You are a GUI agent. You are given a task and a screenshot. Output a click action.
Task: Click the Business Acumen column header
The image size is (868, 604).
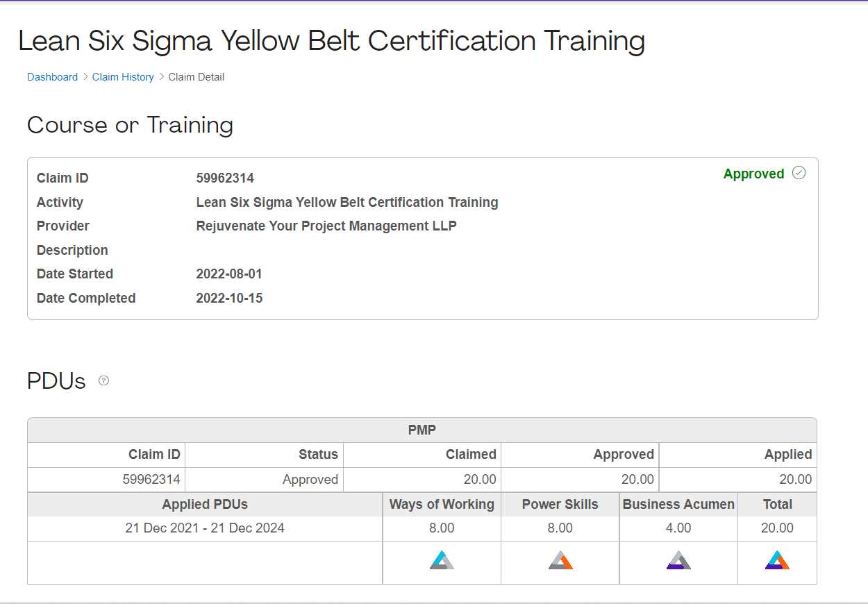[678, 505]
